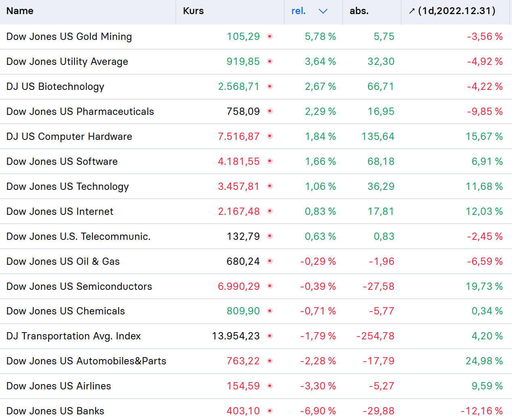This screenshot has width=512, height=420.
Task: Open Dow Jones US Semiconductors index
Action: coord(79,287)
